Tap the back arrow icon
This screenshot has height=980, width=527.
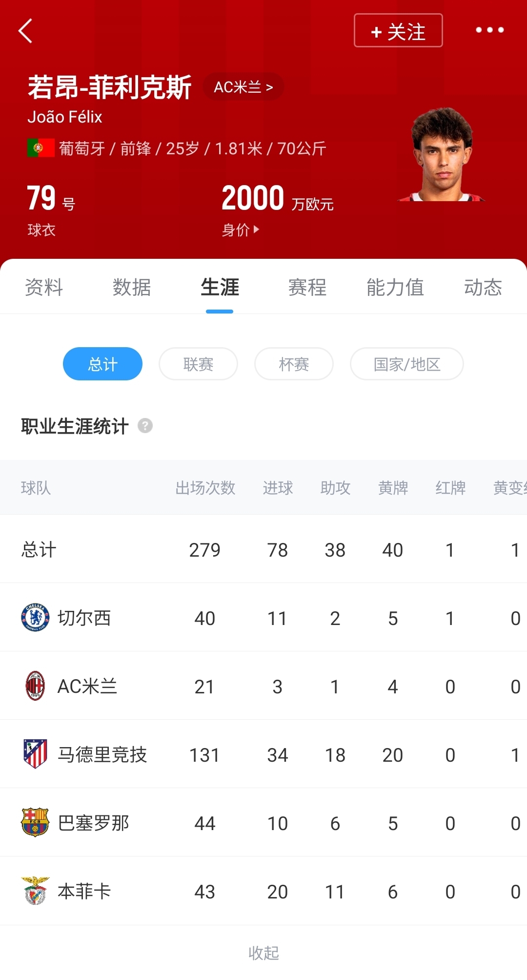point(25,31)
